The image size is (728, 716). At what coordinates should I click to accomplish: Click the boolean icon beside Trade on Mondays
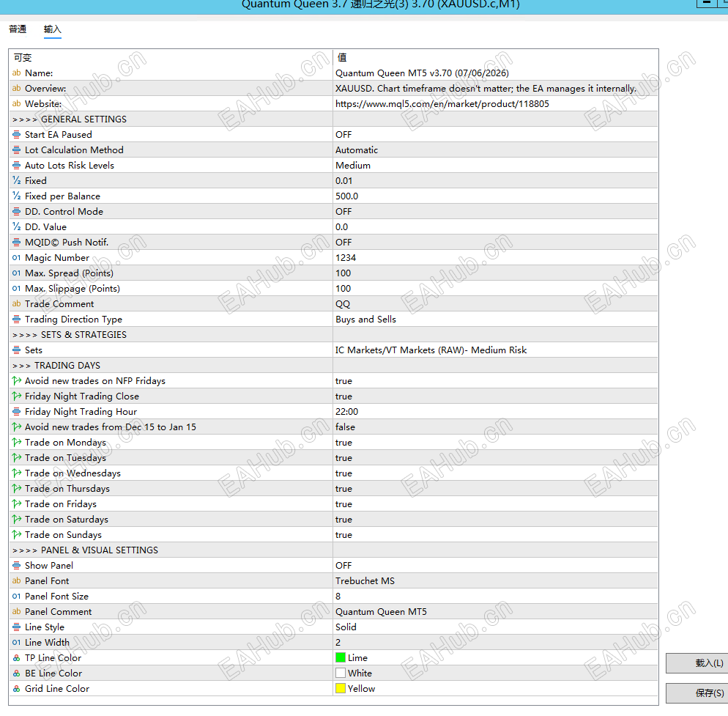click(16, 443)
